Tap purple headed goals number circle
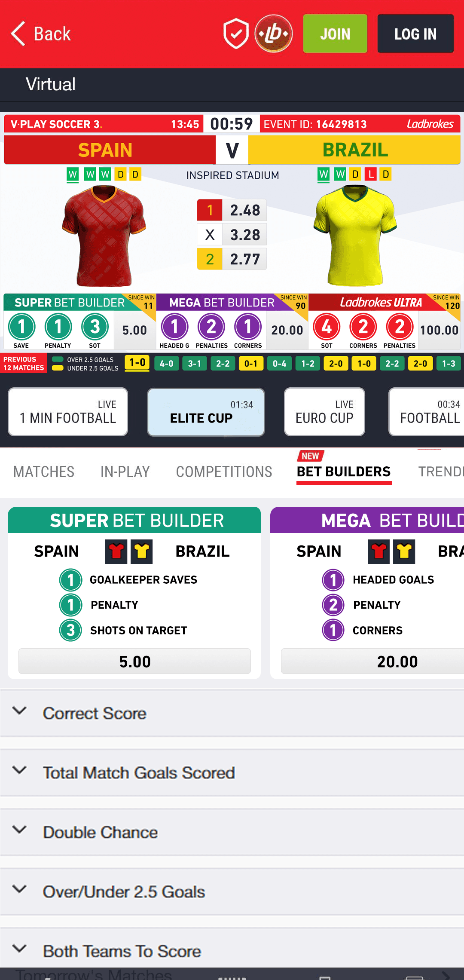This screenshot has width=464, height=980. [x=333, y=580]
